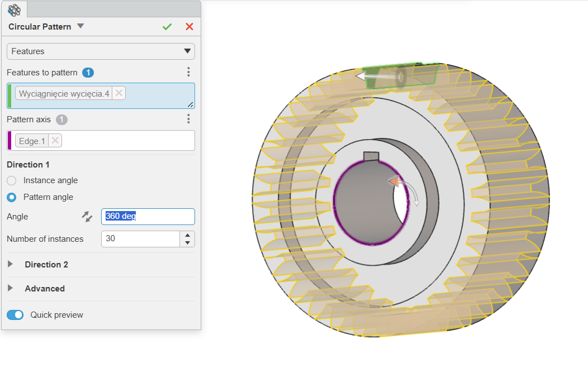Viewport: 588px width, 373px height.
Task: Select the Pattern angle radio button
Action: coord(12,197)
